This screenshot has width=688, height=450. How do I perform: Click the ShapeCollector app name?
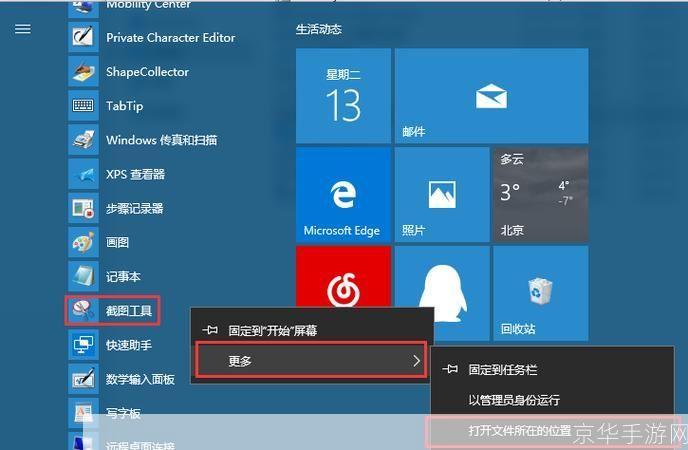point(147,72)
